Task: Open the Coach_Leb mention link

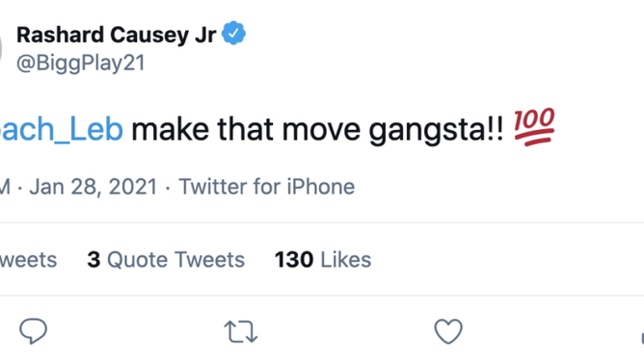Action: click(x=61, y=129)
